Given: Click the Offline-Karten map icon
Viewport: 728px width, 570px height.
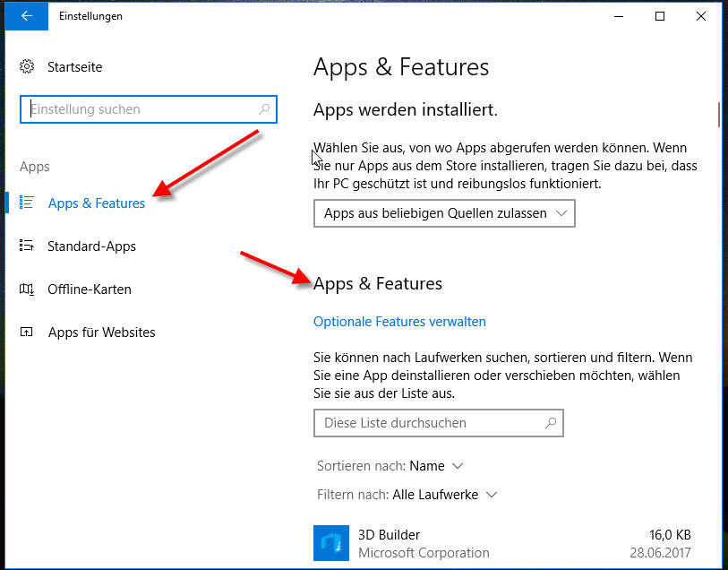Looking at the screenshot, I should [x=27, y=289].
